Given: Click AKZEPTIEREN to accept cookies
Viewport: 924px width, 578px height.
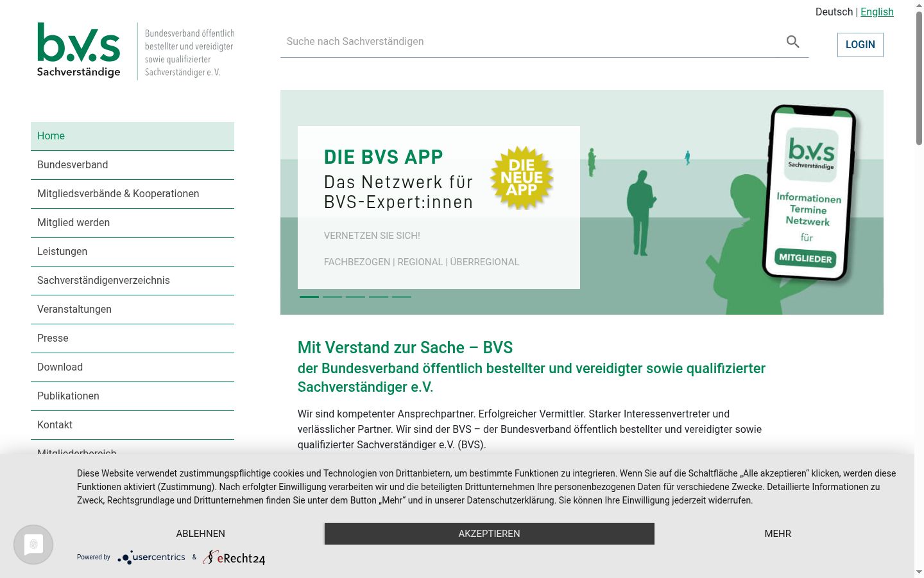Looking at the screenshot, I should pos(489,534).
